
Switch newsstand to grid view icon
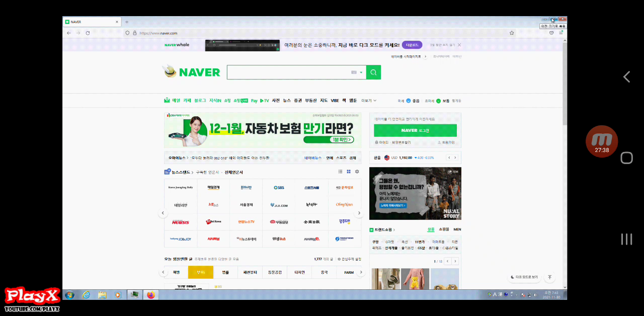[x=348, y=172]
